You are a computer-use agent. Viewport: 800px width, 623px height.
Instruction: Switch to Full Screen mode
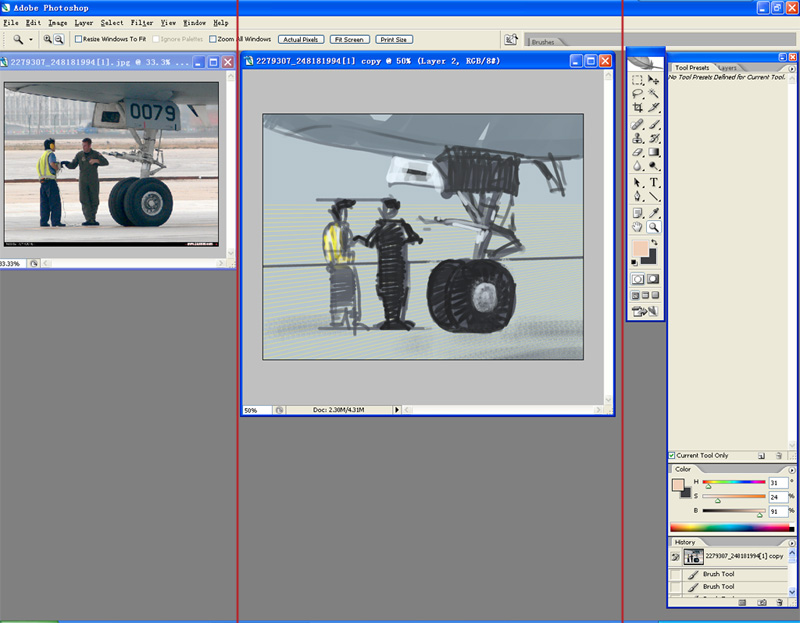point(656,295)
